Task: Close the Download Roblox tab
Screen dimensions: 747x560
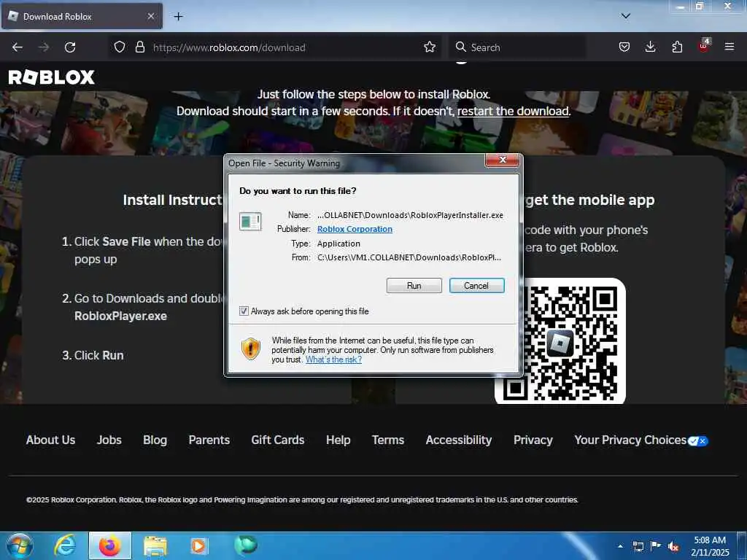Action: pyautogui.click(x=150, y=17)
